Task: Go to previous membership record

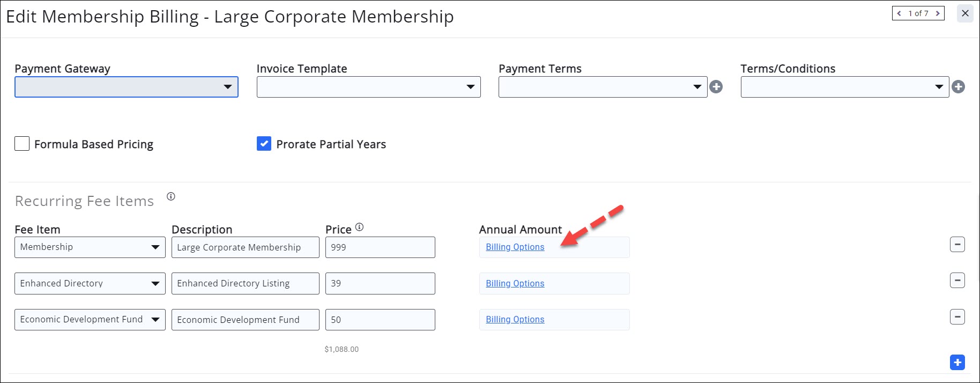Action: point(899,13)
